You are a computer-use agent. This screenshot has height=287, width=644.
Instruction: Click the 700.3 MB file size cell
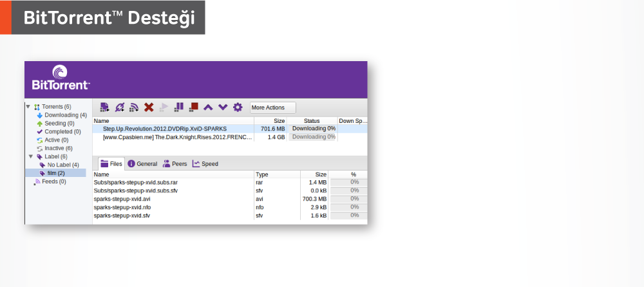(x=315, y=199)
